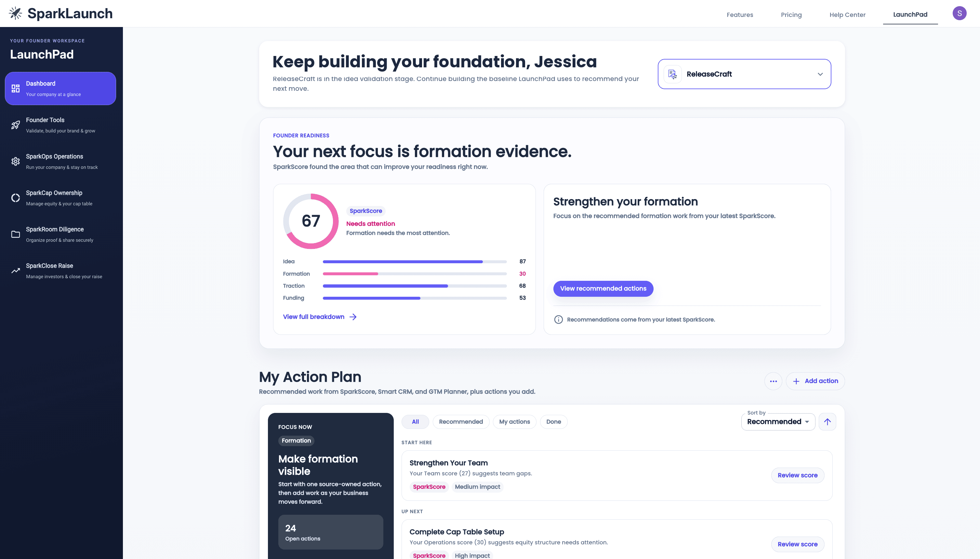The width and height of the screenshot is (980, 559).
Task: Open the Features nav item
Action: click(739, 15)
